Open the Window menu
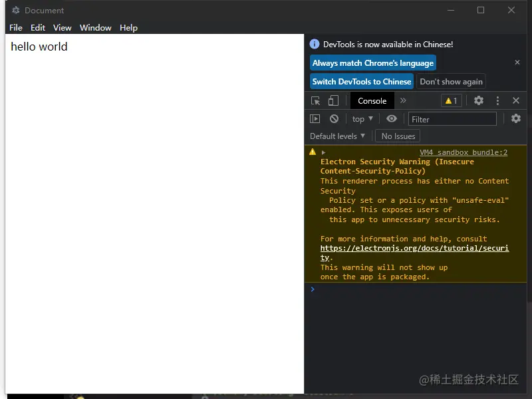532x399 pixels. click(x=95, y=28)
